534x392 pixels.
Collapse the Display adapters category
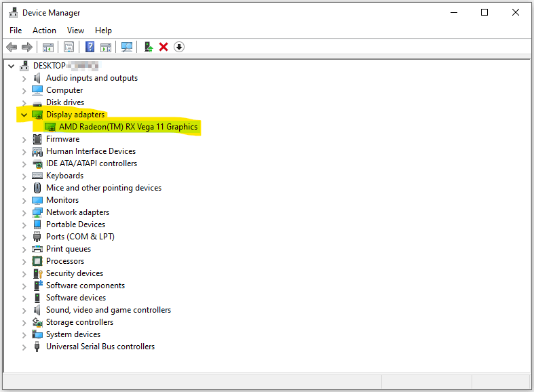[24, 115]
